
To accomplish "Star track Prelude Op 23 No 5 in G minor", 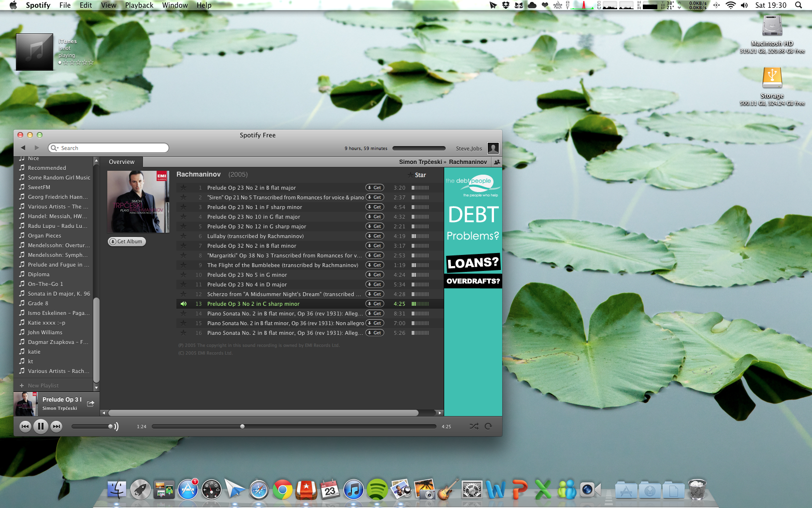I will coord(184,274).
